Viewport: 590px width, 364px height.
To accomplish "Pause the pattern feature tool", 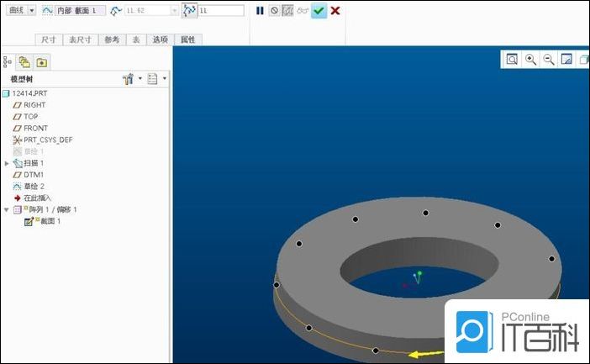I will (x=260, y=11).
